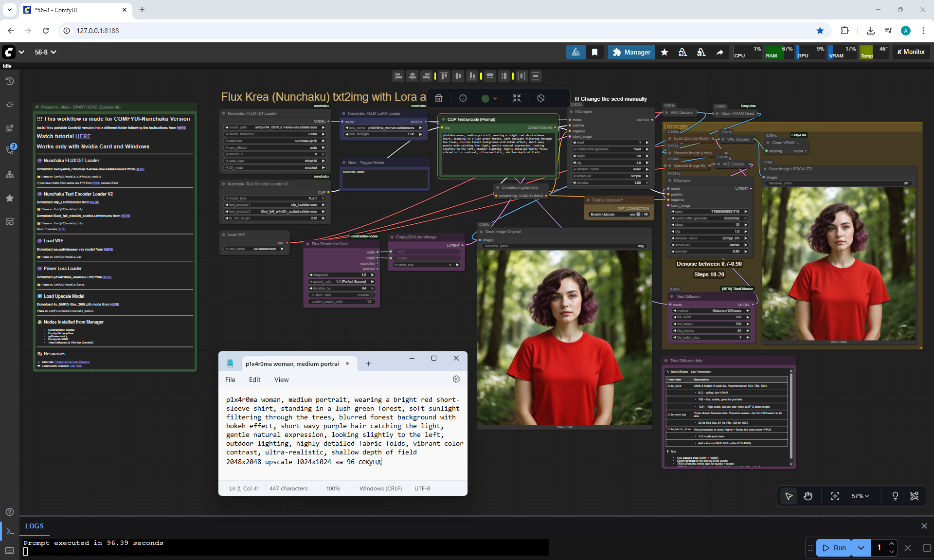
Task: Toggle link visibility icon at bottom right
Action: pyautogui.click(x=914, y=496)
